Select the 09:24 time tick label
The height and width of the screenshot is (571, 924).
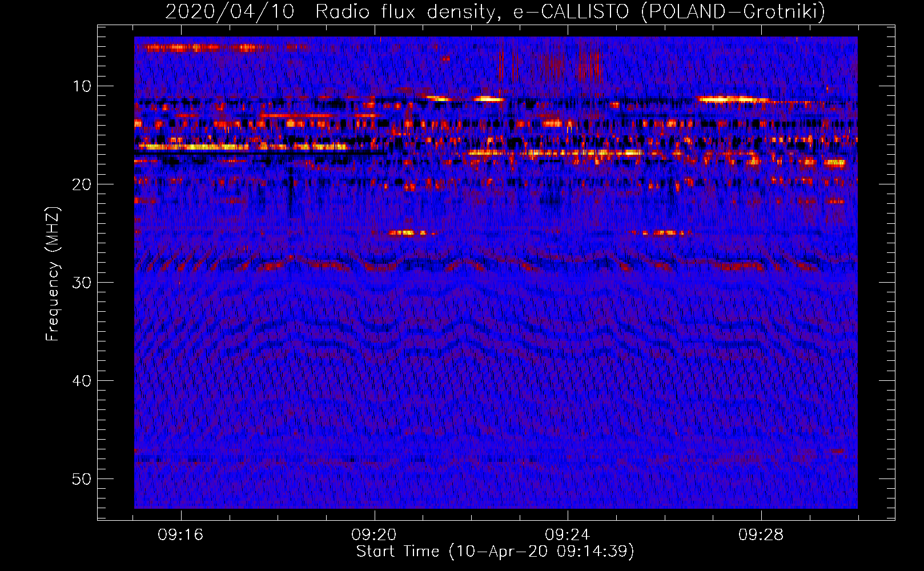point(568,535)
